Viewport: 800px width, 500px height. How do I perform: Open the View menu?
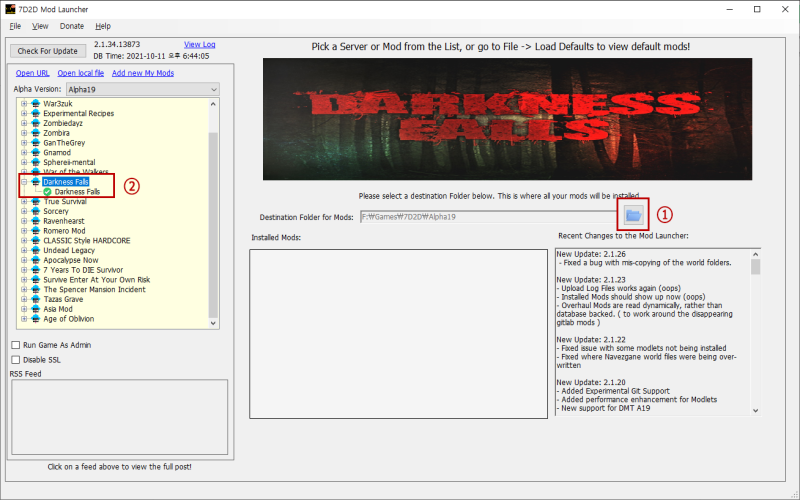click(40, 26)
